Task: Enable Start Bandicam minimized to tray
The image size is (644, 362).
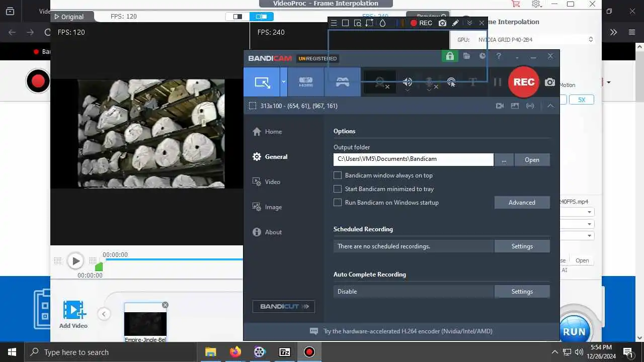Action: [x=338, y=189]
